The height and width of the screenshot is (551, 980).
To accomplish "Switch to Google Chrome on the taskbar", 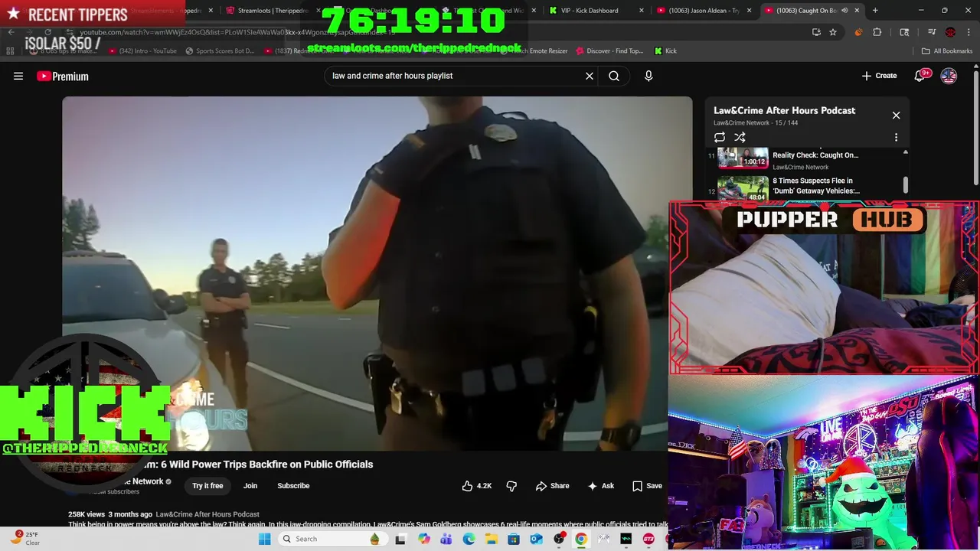I will click(581, 539).
